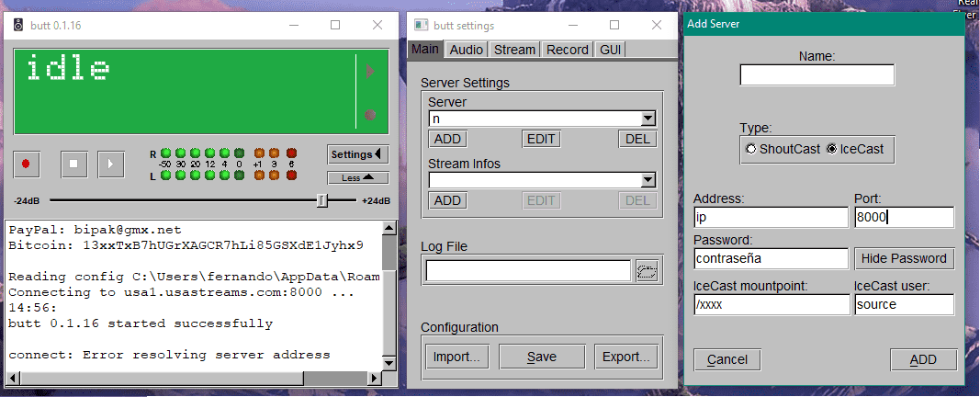Screen dimensions: 980x397
Task: Click the Password field in Add Server
Action: click(771, 257)
